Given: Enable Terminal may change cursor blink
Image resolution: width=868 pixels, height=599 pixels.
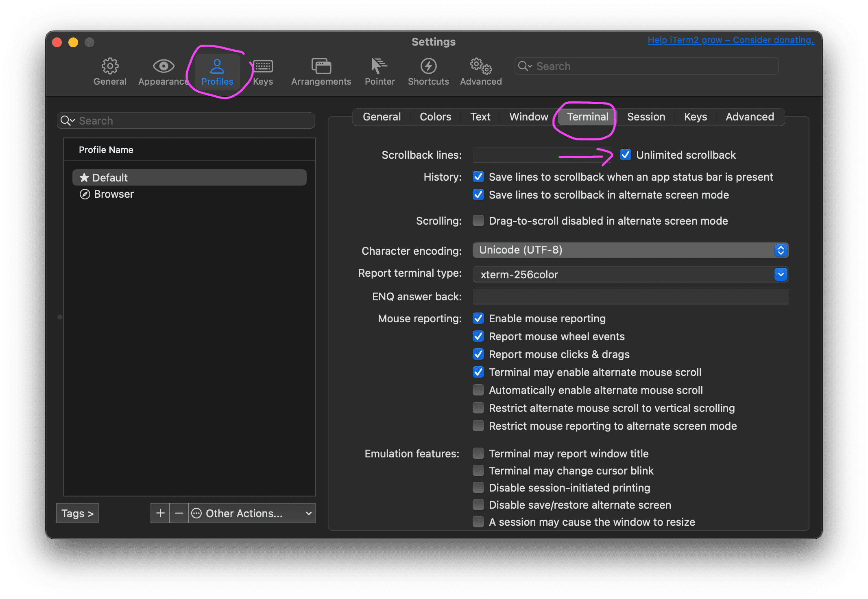Looking at the screenshot, I should [x=478, y=470].
